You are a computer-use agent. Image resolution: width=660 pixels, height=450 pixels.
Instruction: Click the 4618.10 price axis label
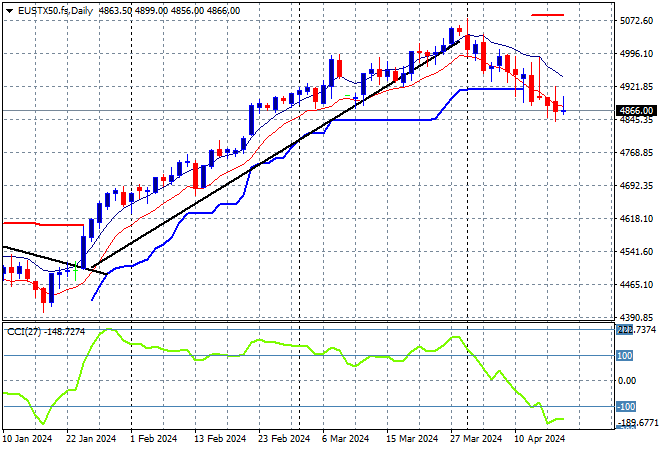[x=635, y=218]
